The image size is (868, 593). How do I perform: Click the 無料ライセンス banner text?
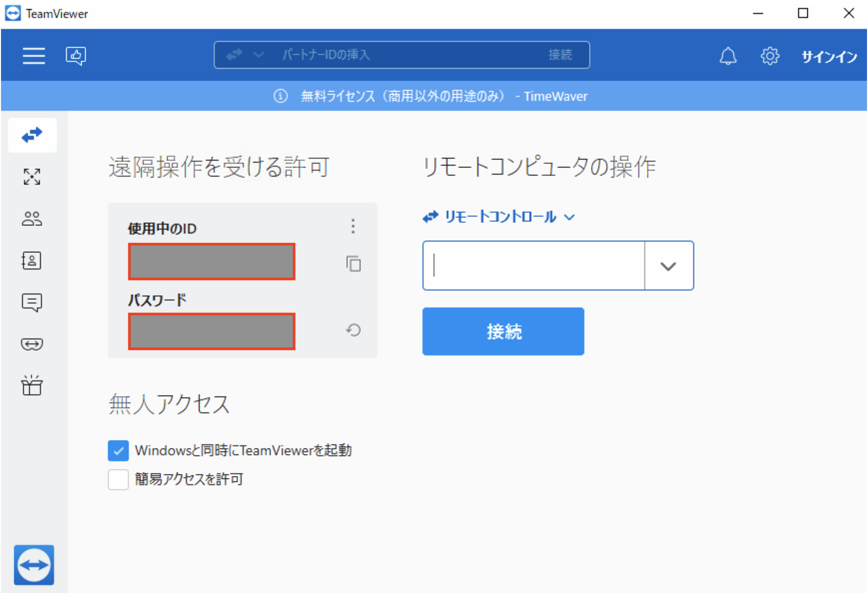pyautogui.click(x=444, y=96)
